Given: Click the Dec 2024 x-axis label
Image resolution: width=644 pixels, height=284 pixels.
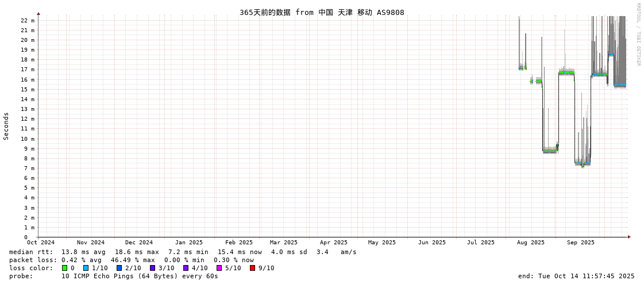Looking at the screenshot, I should (x=139, y=243).
